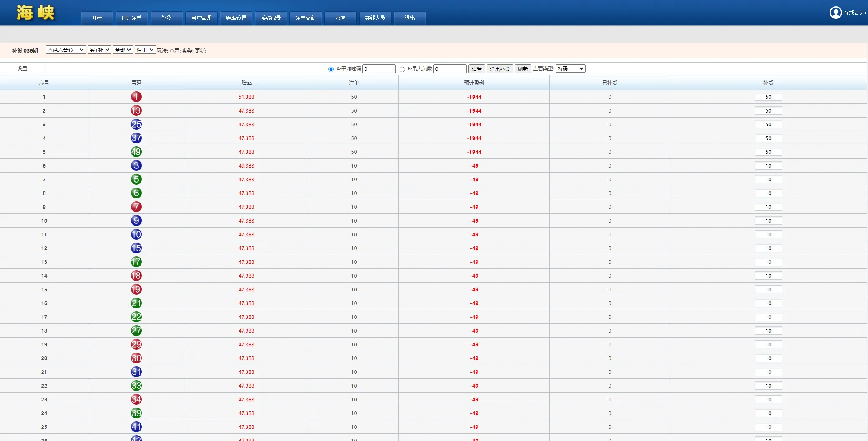868x441 pixels.
Task: Click the red number 13 ball
Action: (x=136, y=110)
